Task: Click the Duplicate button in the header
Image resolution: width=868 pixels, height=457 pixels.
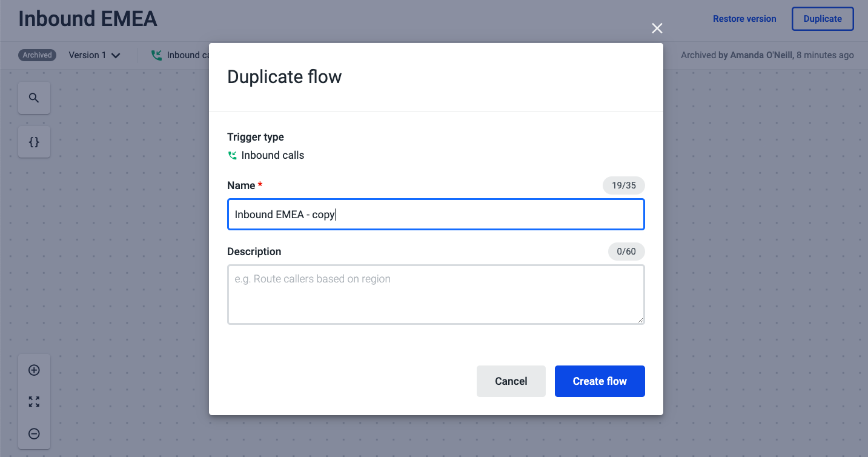Action: coord(823,19)
